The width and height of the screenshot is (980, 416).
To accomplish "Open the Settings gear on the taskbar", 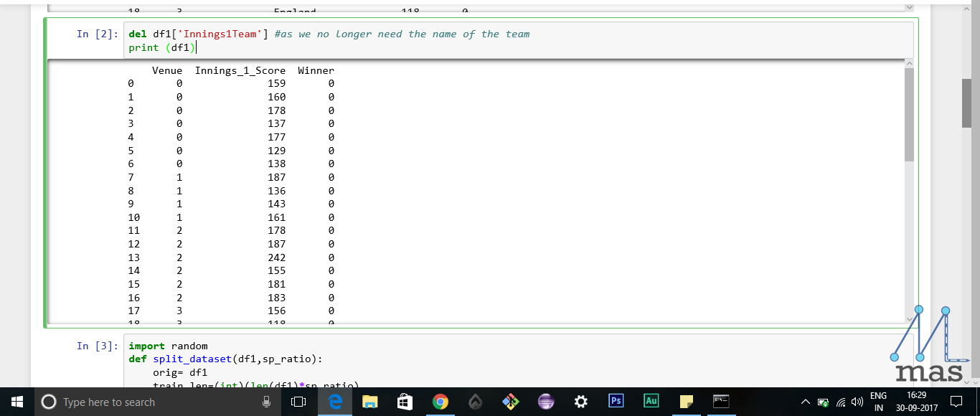I will (581, 402).
